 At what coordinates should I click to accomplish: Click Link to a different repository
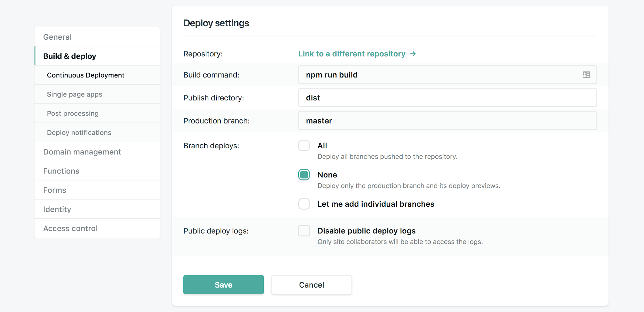tap(352, 54)
